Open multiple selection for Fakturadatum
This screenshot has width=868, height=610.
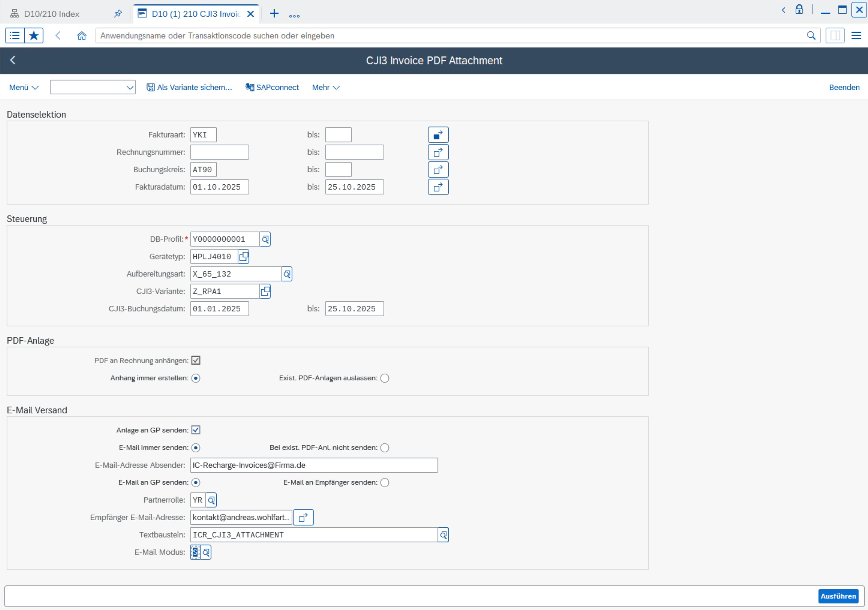(x=438, y=187)
